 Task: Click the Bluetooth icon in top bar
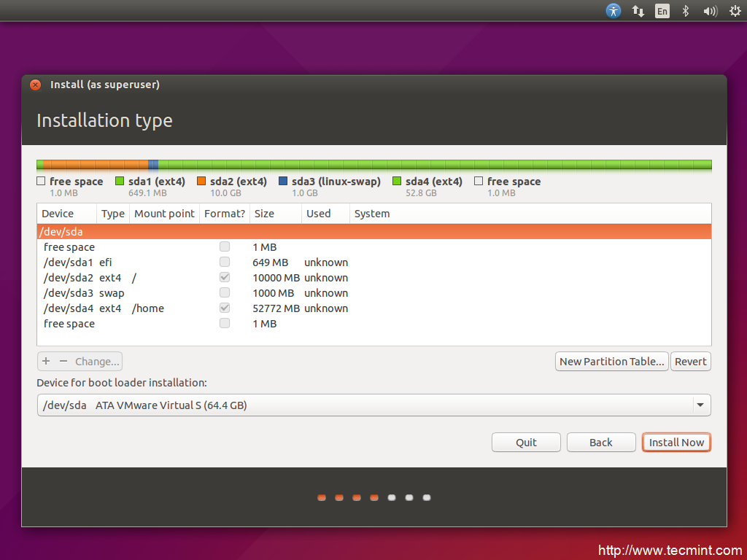pos(685,11)
